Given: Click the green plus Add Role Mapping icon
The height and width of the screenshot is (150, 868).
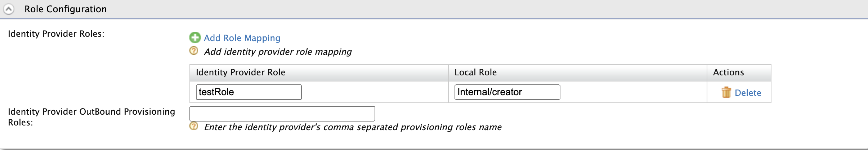Looking at the screenshot, I should click(195, 37).
